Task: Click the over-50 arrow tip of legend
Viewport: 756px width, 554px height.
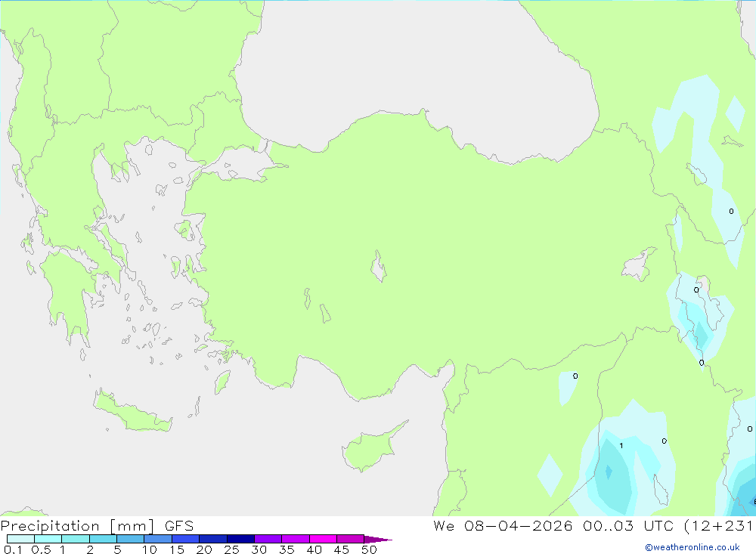Action: click(x=378, y=540)
